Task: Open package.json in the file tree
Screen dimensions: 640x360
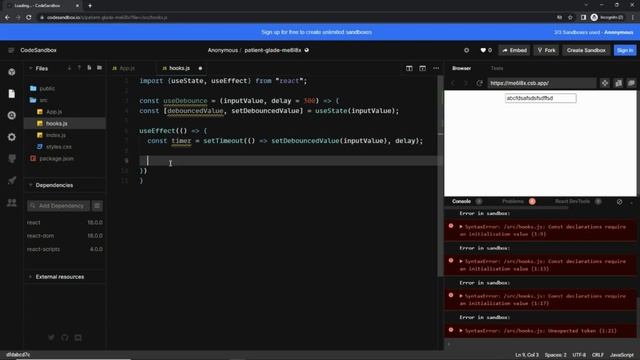Action: [x=64, y=158]
